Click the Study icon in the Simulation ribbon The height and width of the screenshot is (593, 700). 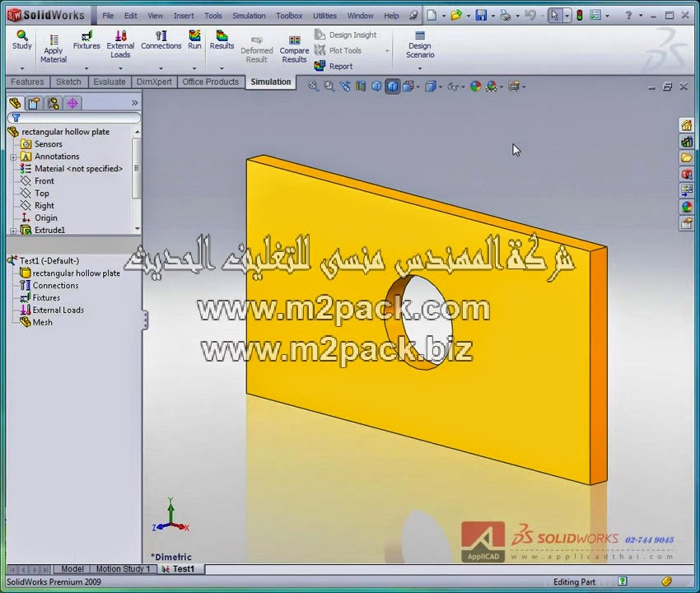22,40
